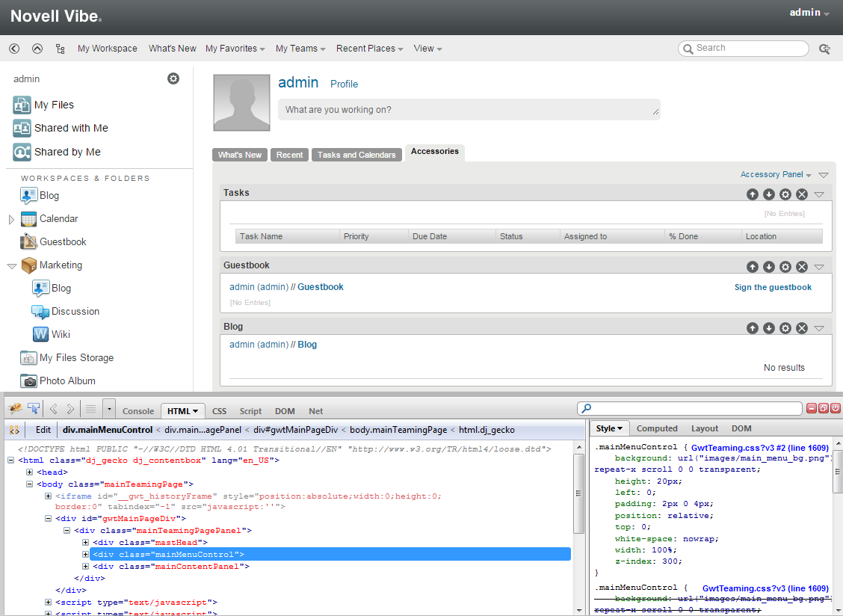Screen dimensions: 843x616
Task: Click the Profile link next to admin
Action: [344, 84]
